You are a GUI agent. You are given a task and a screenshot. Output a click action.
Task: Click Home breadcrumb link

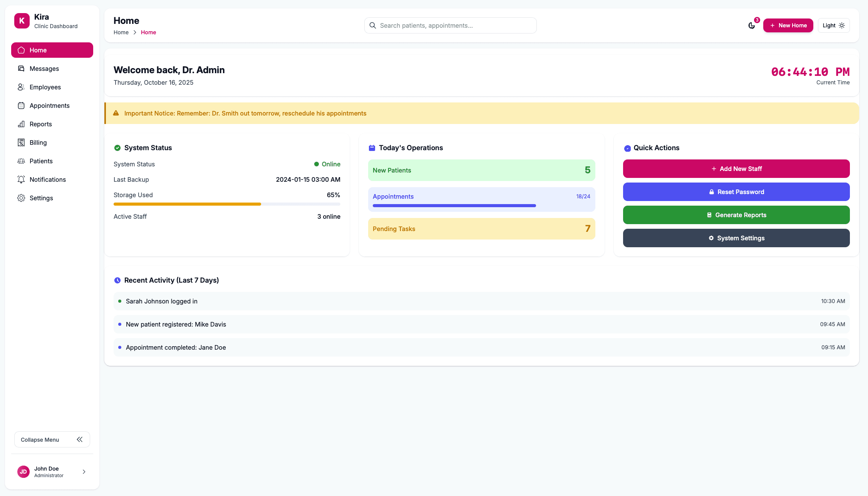coord(121,32)
